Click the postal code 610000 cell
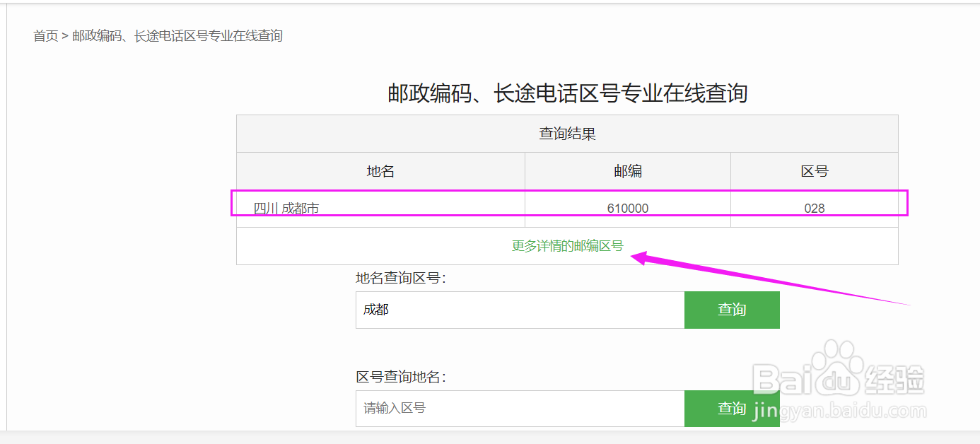 (627, 209)
